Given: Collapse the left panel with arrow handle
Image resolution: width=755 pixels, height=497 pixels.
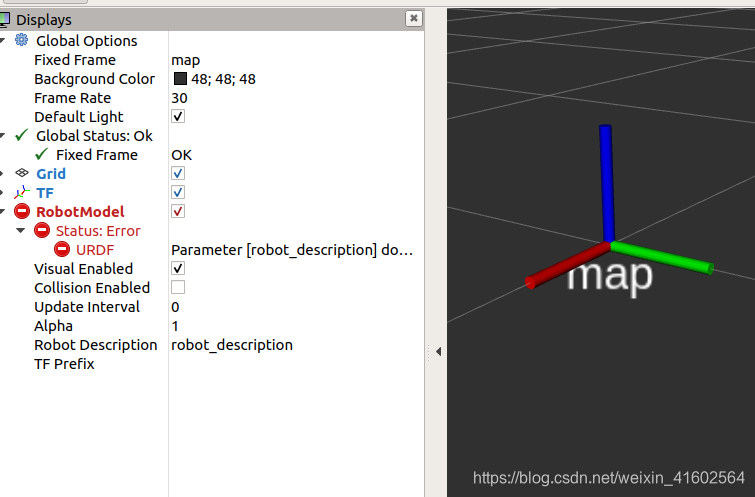Looking at the screenshot, I should (438, 352).
